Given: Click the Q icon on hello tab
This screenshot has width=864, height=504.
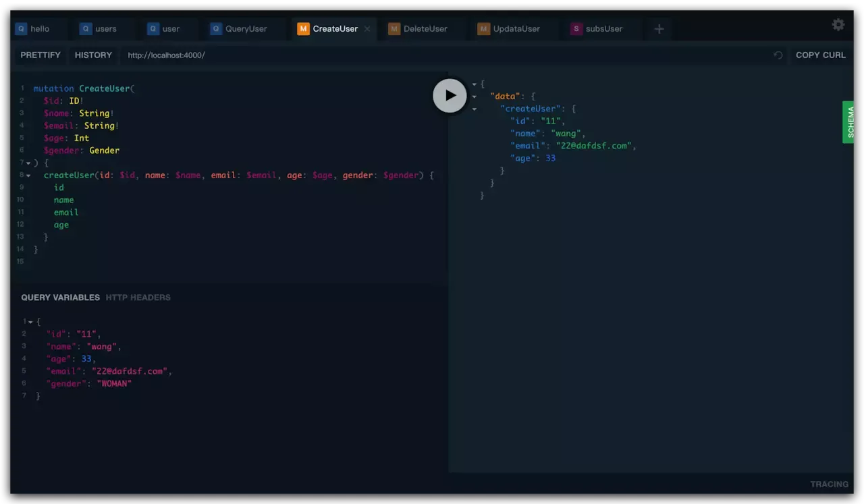Looking at the screenshot, I should (x=21, y=29).
